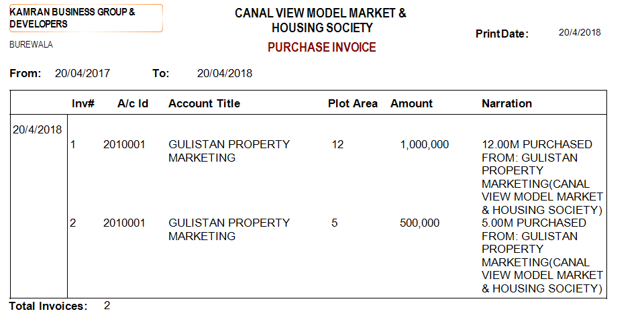Click plot area value 12
Viewport: 644px width, 332px height.
(337, 145)
